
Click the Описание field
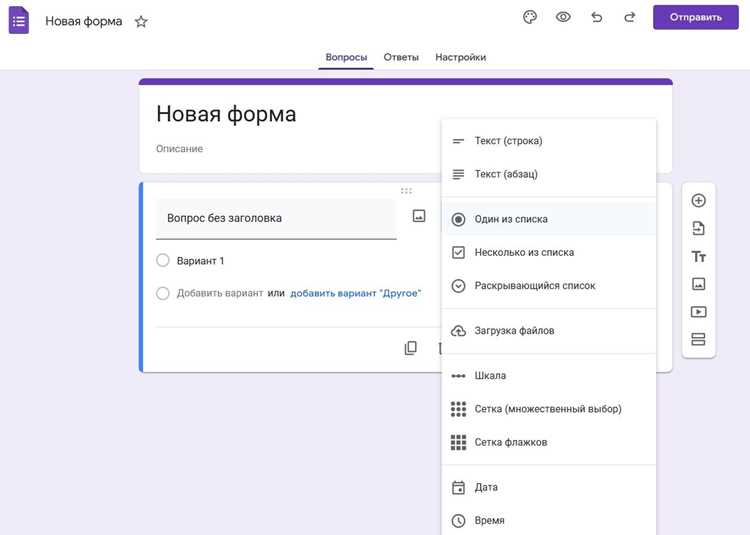[x=179, y=149]
